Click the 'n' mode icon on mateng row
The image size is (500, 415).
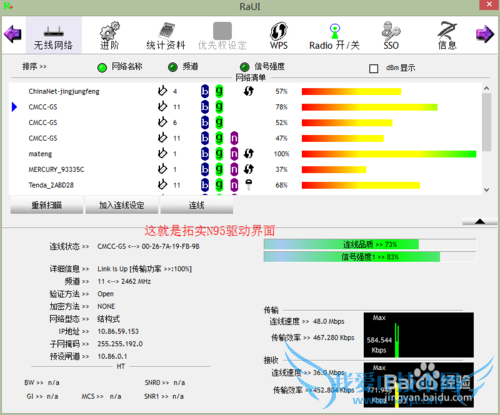(234, 154)
